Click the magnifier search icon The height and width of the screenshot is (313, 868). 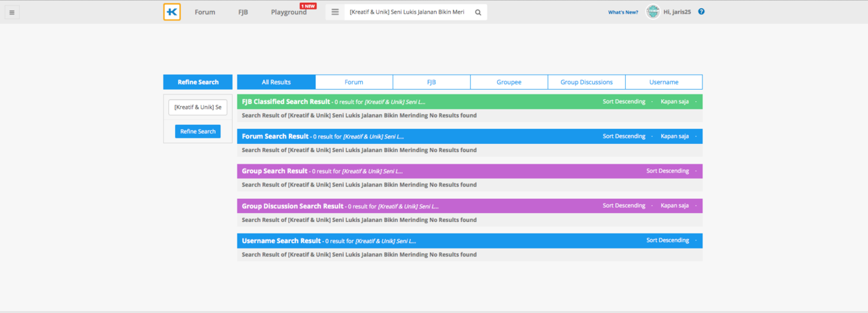tap(478, 12)
